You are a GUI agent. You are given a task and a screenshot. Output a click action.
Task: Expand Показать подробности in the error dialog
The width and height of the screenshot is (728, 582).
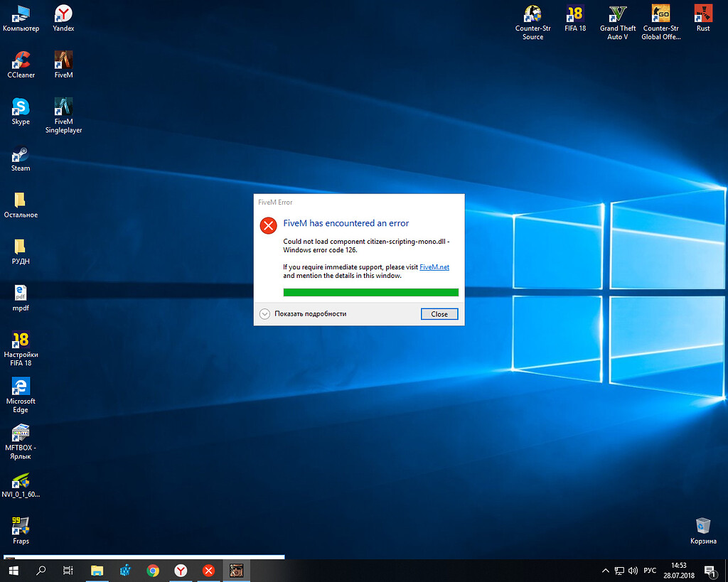tap(309, 313)
